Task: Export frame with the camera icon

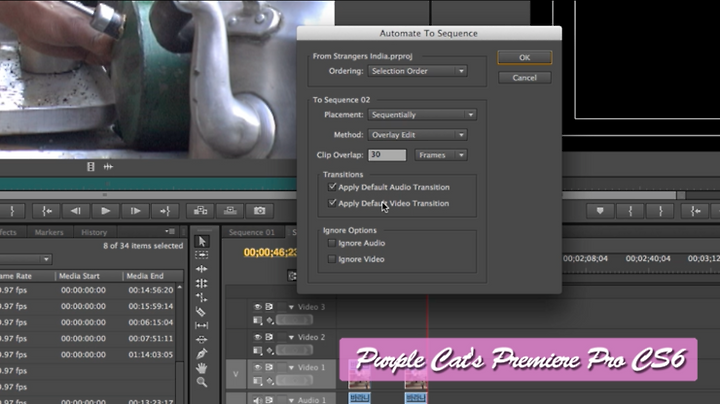Action: click(260, 211)
